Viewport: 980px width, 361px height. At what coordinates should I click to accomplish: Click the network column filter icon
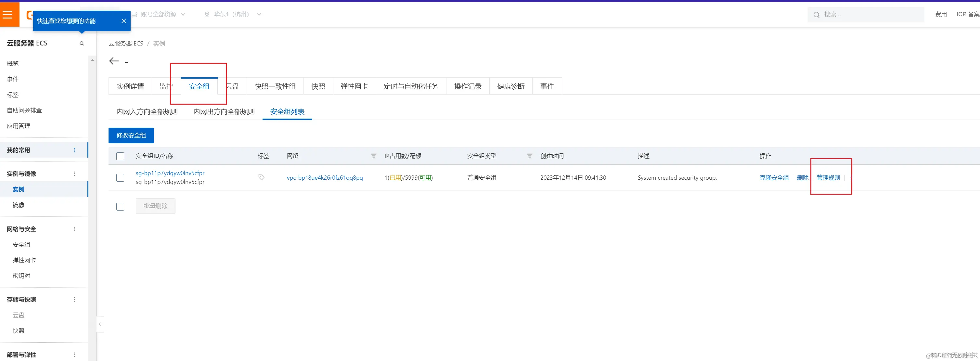click(374, 156)
